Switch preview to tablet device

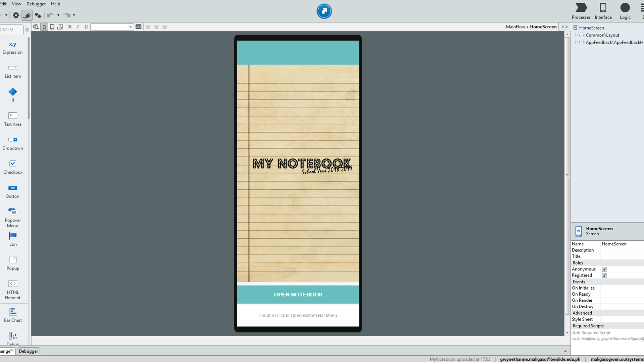point(52,27)
